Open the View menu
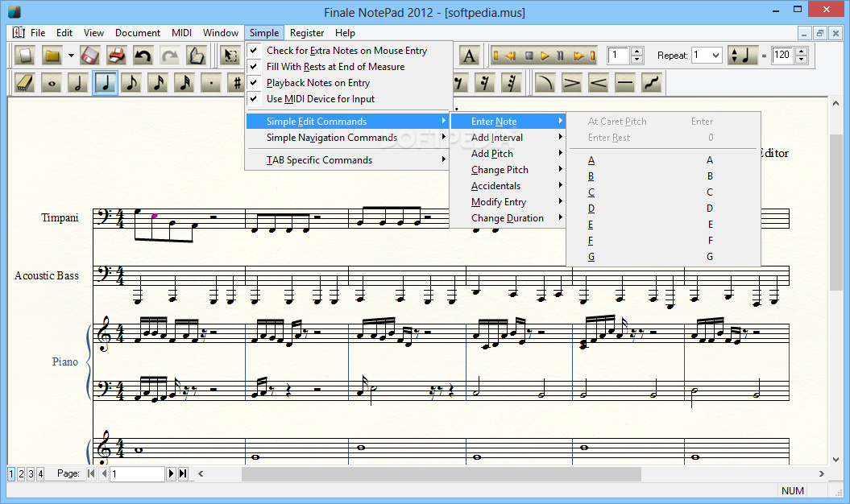The width and height of the screenshot is (850, 504). tap(93, 32)
